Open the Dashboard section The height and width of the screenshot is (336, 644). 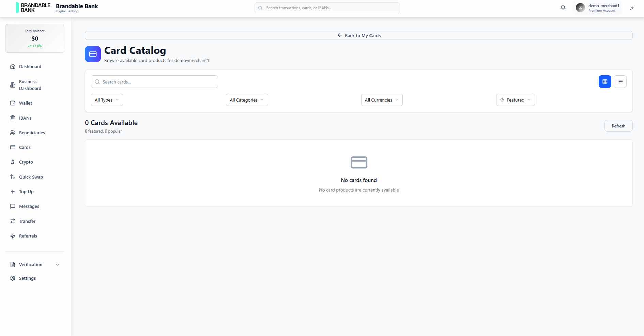click(x=30, y=66)
